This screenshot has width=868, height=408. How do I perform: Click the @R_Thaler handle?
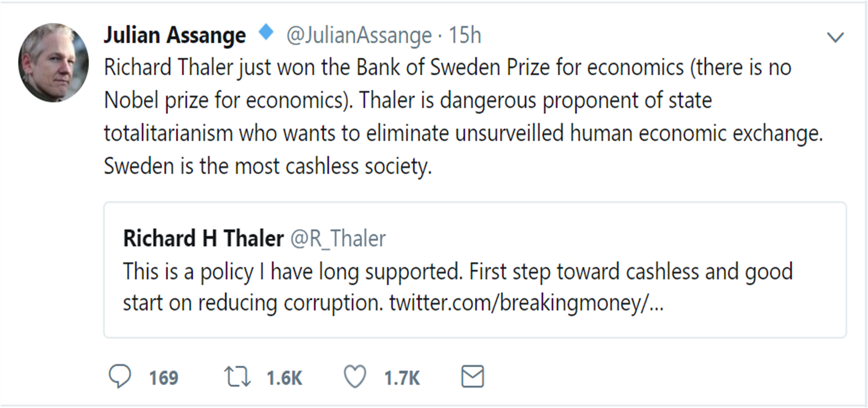pyautogui.click(x=338, y=239)
